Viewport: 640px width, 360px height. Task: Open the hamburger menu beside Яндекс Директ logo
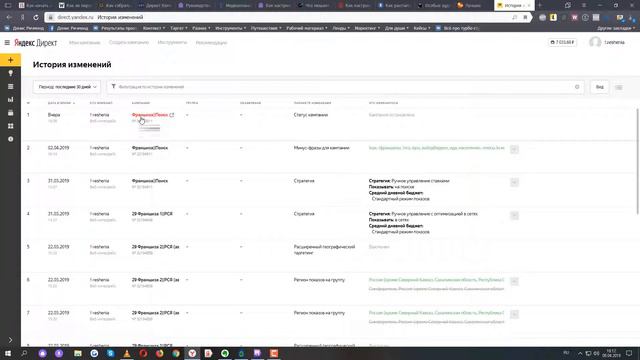point(7,42)
